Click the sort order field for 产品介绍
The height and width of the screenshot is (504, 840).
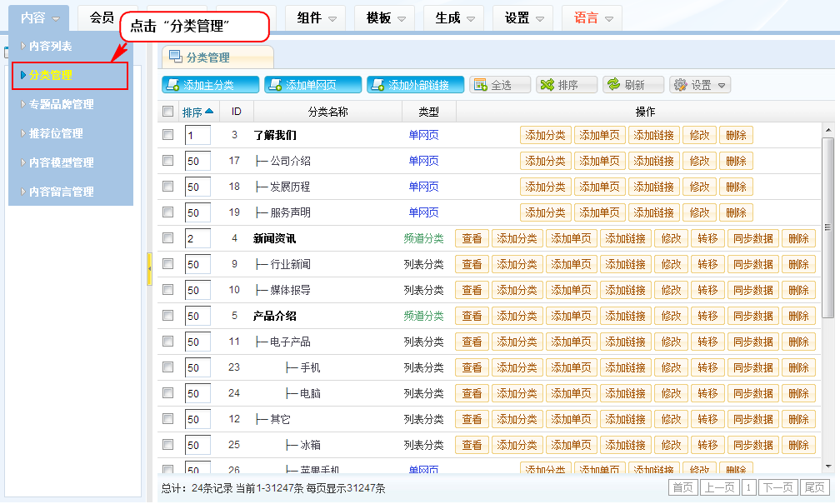click(x=197, y=317)
